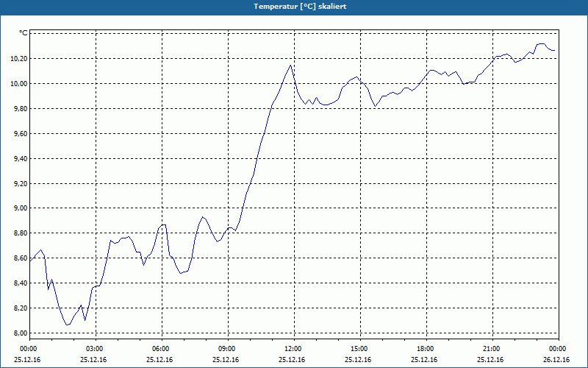Select the 10,20 y-axis value
The image size is (588, 368).
[x=21, y=59]
